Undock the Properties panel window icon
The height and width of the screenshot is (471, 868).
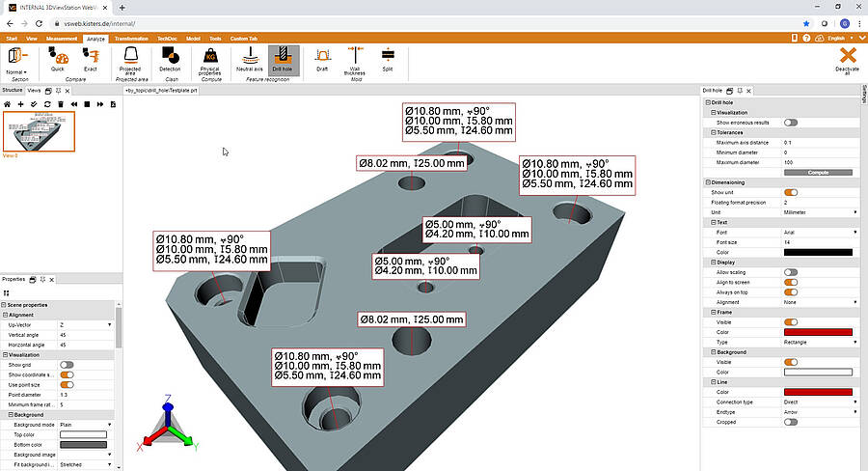pyautogui.click(x=33, y=280)
